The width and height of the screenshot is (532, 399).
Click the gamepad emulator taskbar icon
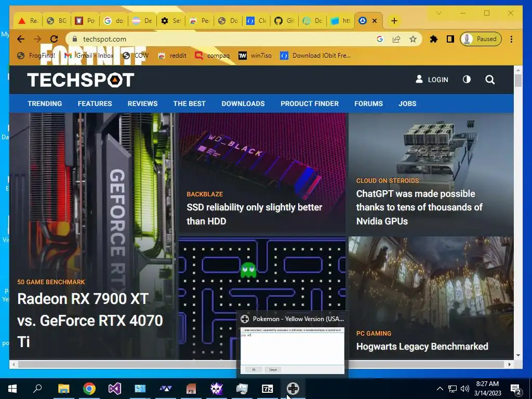[x=293, y=389]
